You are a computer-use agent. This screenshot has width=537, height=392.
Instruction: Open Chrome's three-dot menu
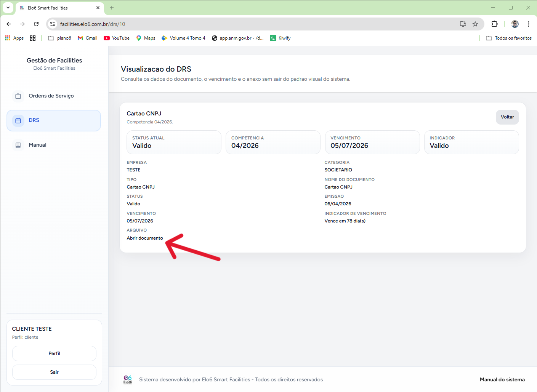(529, 24)
